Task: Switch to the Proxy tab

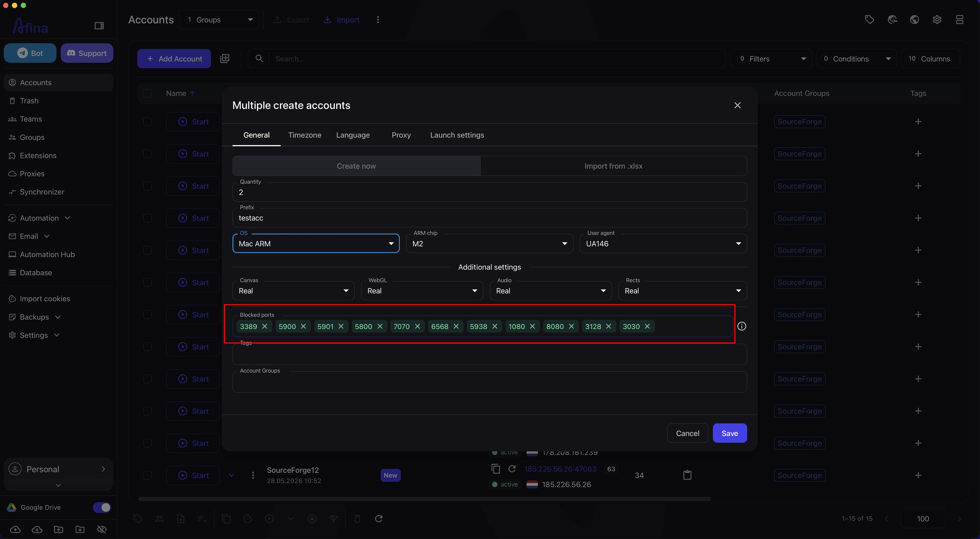Action: point(401,135)
